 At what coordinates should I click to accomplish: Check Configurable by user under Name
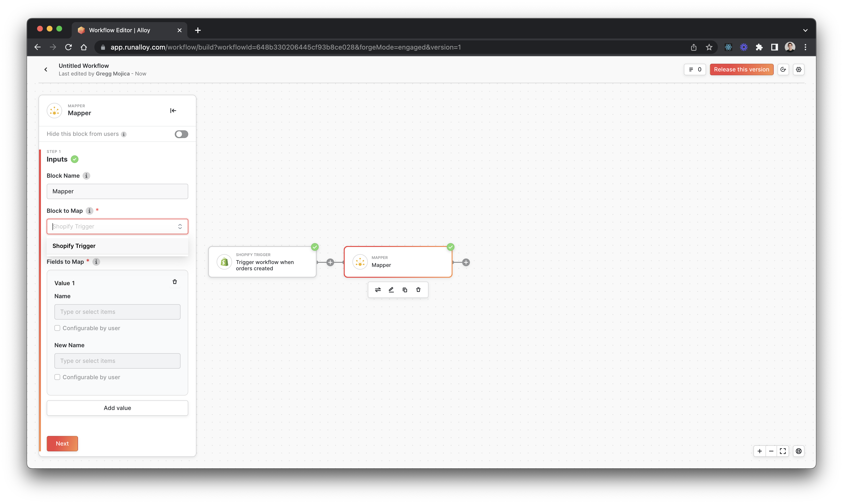click(58, 328)
